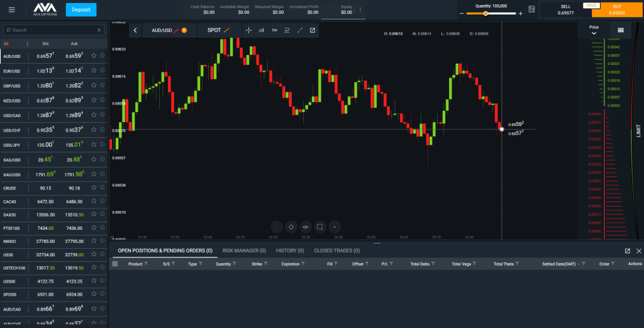Activate box zoom selection button
The image size is (644, 328).
coord(320,227)
